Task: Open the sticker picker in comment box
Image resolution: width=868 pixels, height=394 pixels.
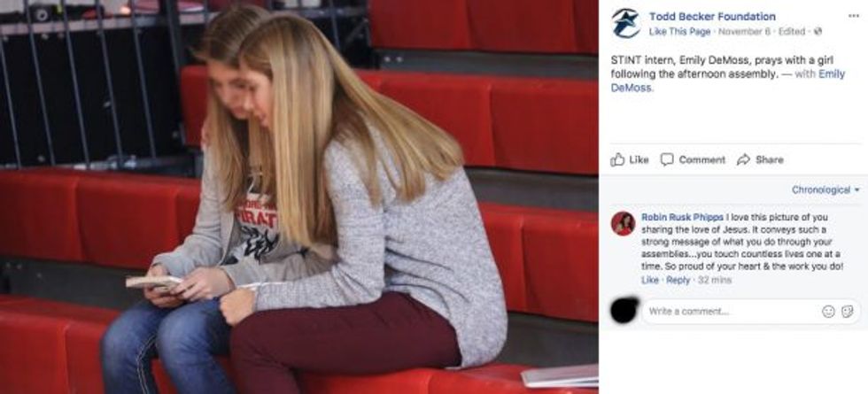Action: pyautogui.click(x=847, y=312)
